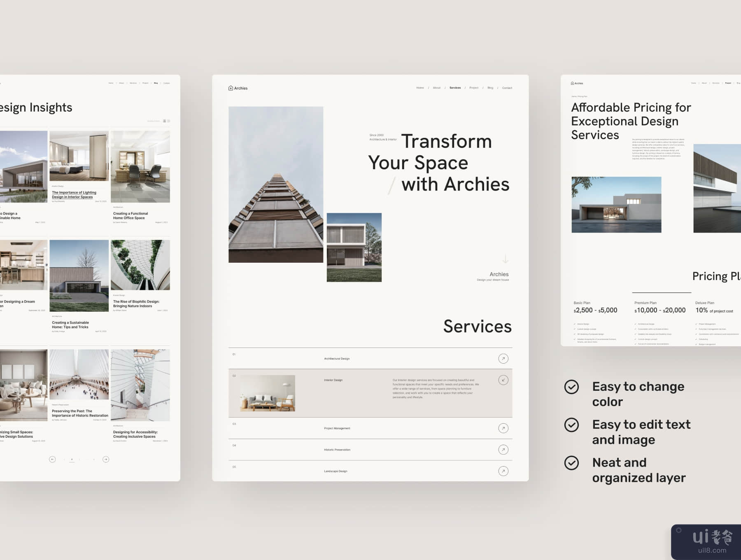Switch blog listing to list view
This screenshot has height=560, width=741.
pyautogui.click(x=169, y=121)
